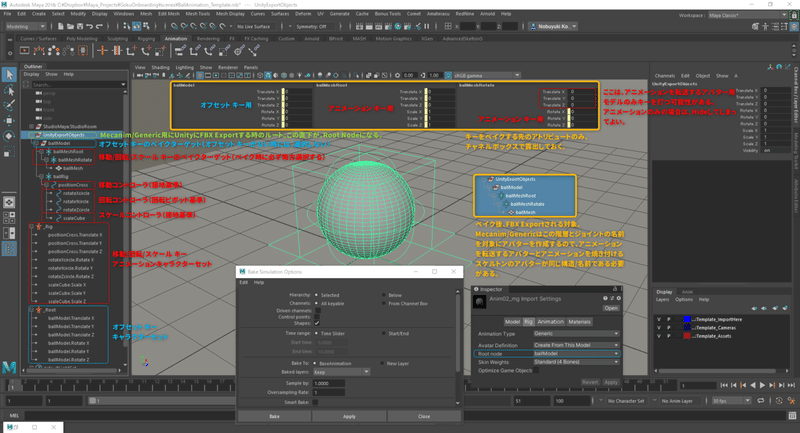Click the Open button in Inspector
This screenshot has height=433, width=800.
[611, 308]
